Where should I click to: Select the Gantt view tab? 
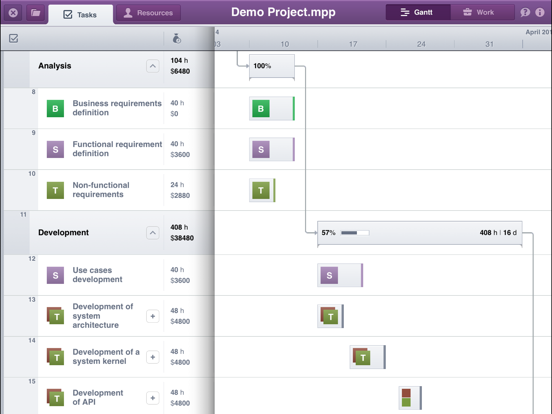tap(418, 12)
